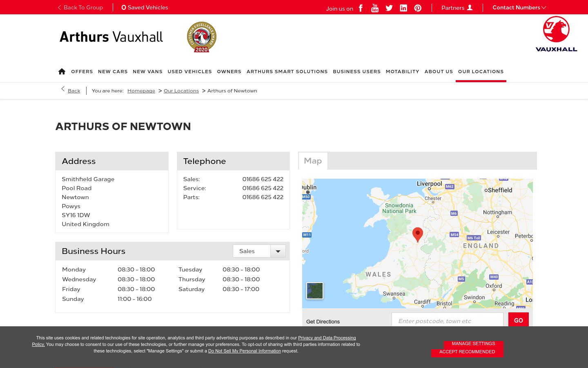Click the Vauxhall griffin logo
588x368 pixels.
tap(556, 34)
